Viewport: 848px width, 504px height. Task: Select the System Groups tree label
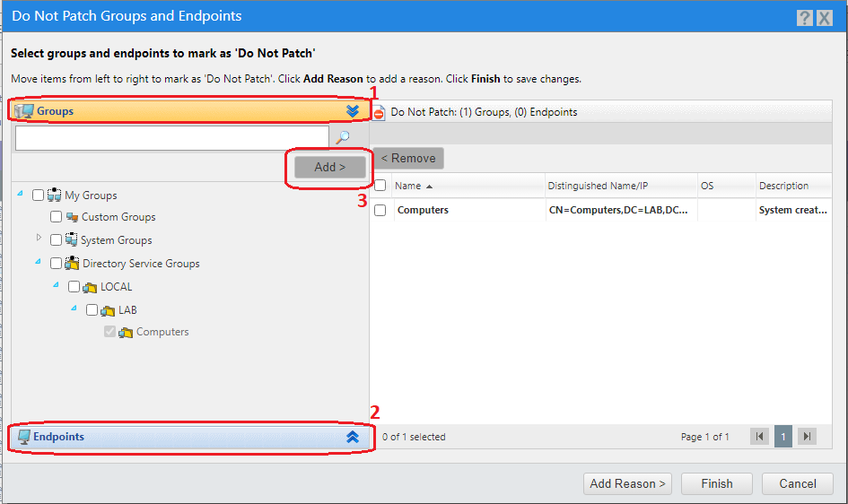point(117,240)
